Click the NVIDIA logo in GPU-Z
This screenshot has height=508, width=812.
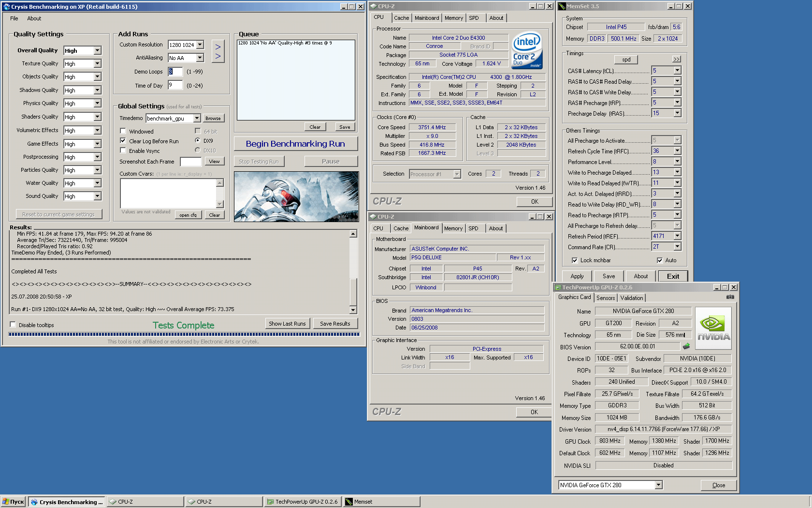(713, 329)
